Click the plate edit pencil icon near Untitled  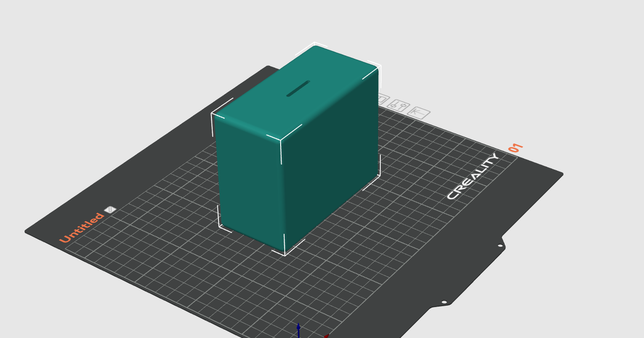tap(109, 209)
